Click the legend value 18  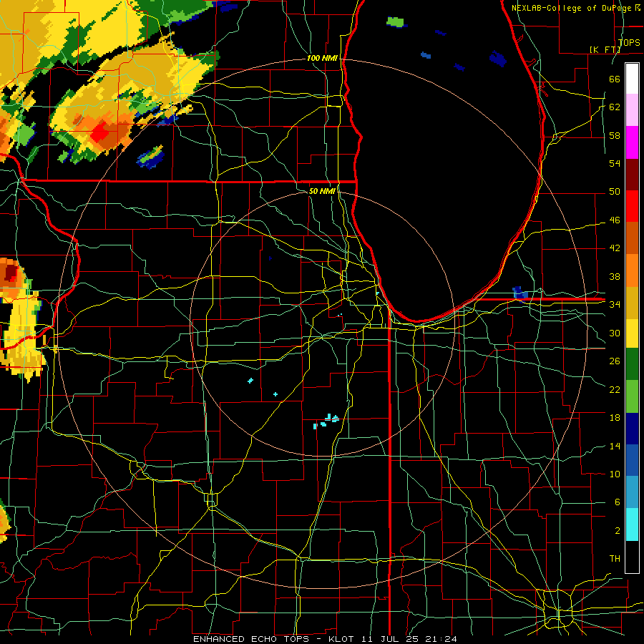[x=615, y=418]
